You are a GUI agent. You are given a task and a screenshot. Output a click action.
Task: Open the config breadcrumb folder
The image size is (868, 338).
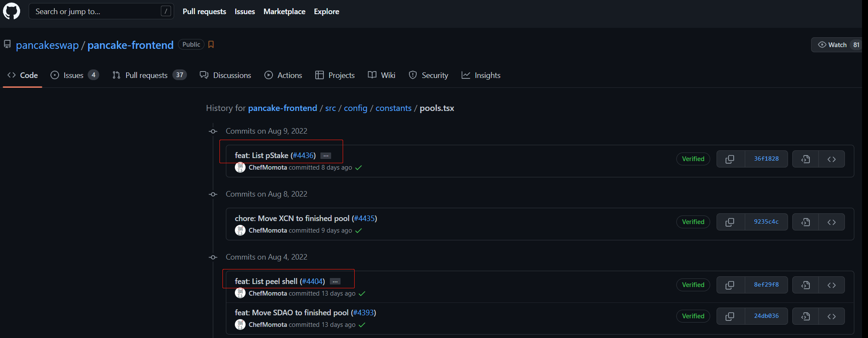[355, 108]
